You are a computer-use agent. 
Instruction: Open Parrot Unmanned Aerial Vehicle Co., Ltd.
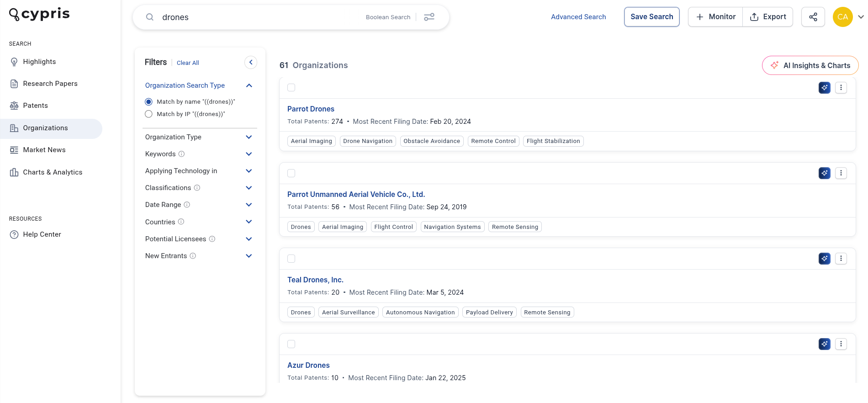[356, 194]
